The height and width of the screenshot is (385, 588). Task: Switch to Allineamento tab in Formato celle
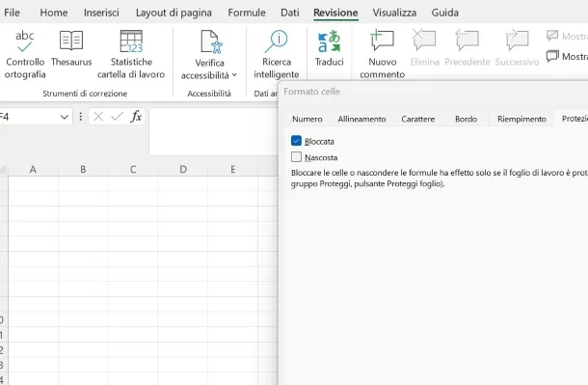click(x=361, y=119)
